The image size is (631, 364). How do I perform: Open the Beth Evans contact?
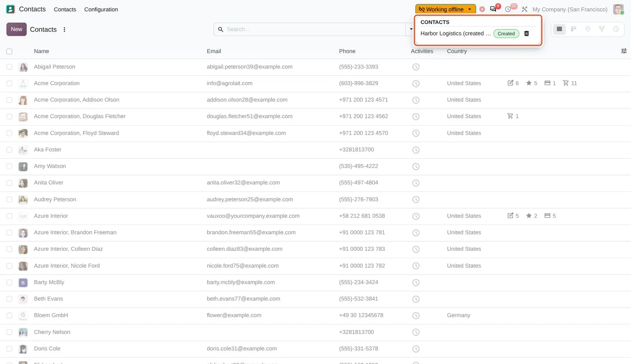point(48,299)
